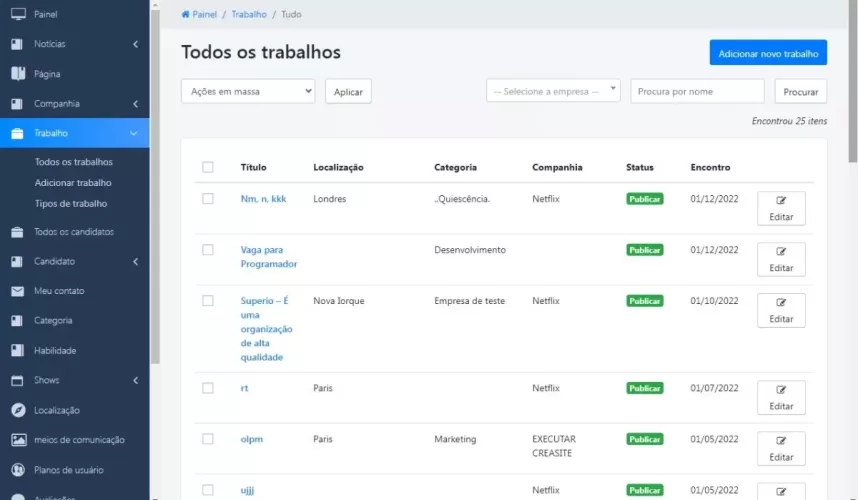Select the checkbox for the olpm job
The image size is (858, 500).
pos(208,439)
